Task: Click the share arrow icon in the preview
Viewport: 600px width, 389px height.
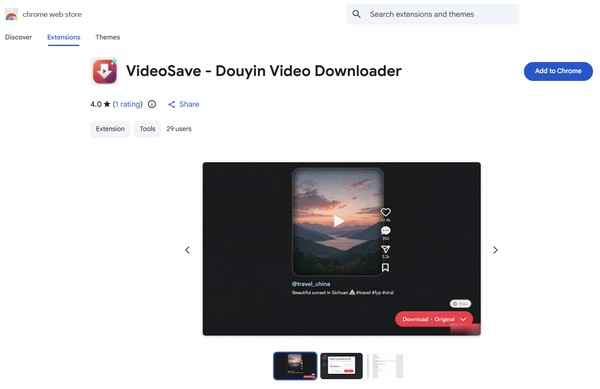Action: (x=386, y=249)
